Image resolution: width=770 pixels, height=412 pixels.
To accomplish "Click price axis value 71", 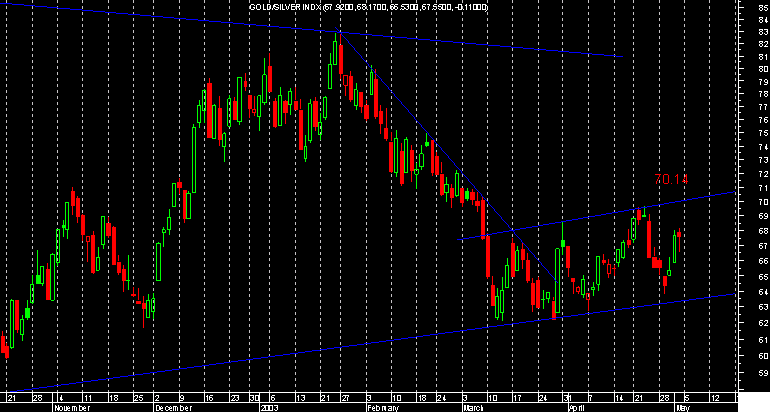I will pyautogui.click(x=764, y=188).
